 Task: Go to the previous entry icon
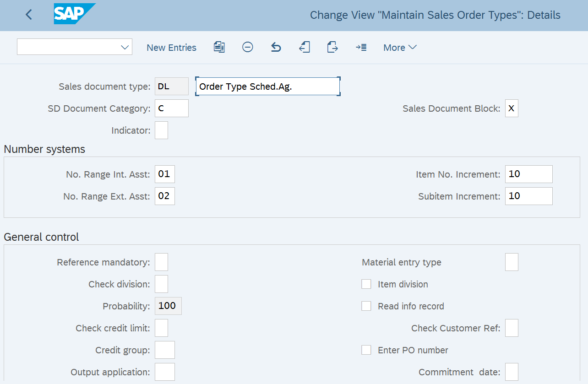pos(305,47)
